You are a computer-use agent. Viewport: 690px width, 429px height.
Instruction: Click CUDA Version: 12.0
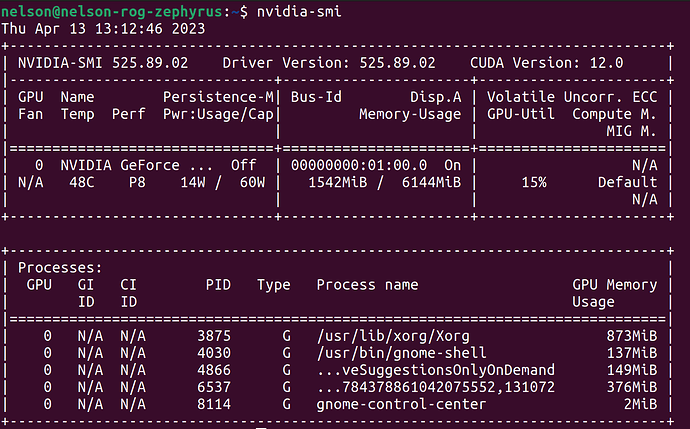[x=546, y=63]
